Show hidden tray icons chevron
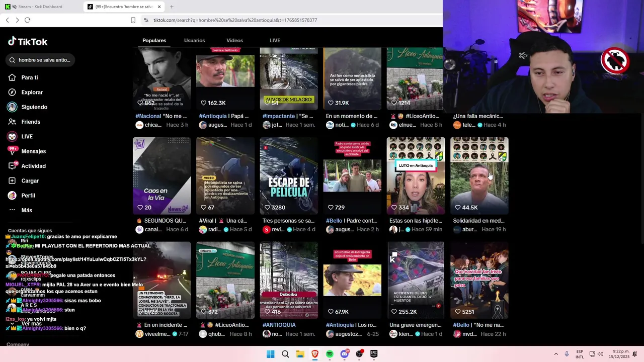The height and width of the screenshot is (362, 644). 556,354
